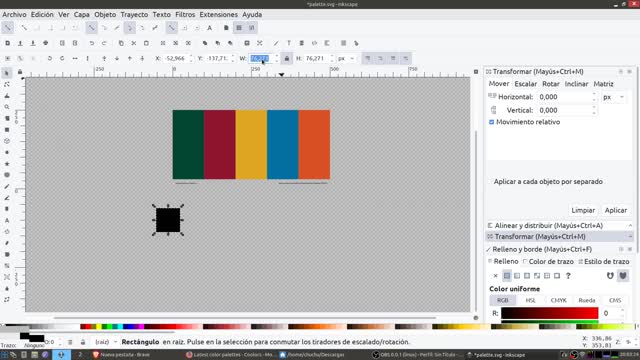Uncheck Movimiento relativo checkbox

tap(491, 122)
